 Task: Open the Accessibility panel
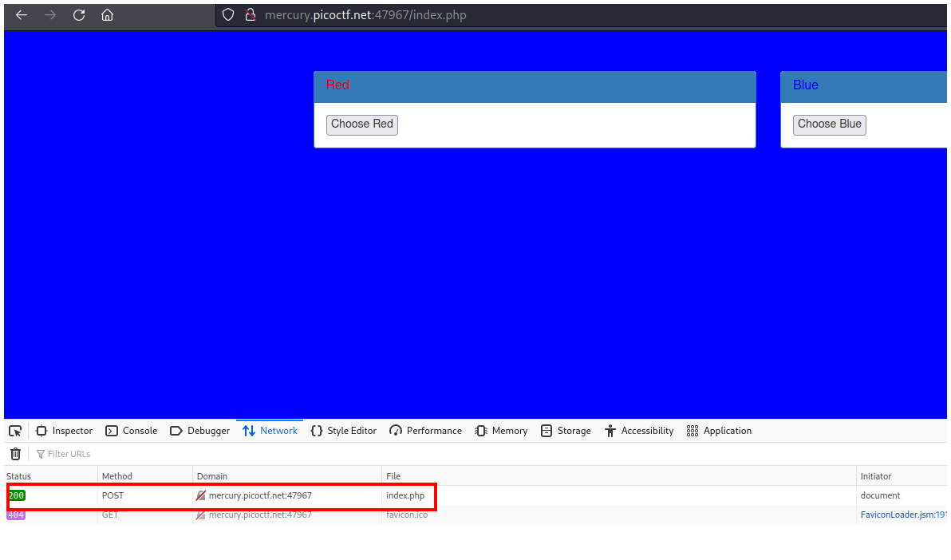click(x=639, y=431)
